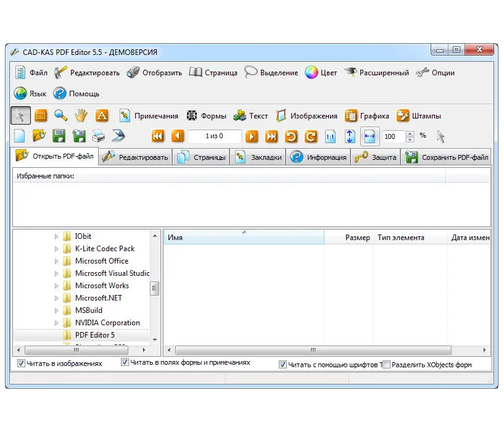
Task: Open the Файл menu
Action: coord(31,73)
